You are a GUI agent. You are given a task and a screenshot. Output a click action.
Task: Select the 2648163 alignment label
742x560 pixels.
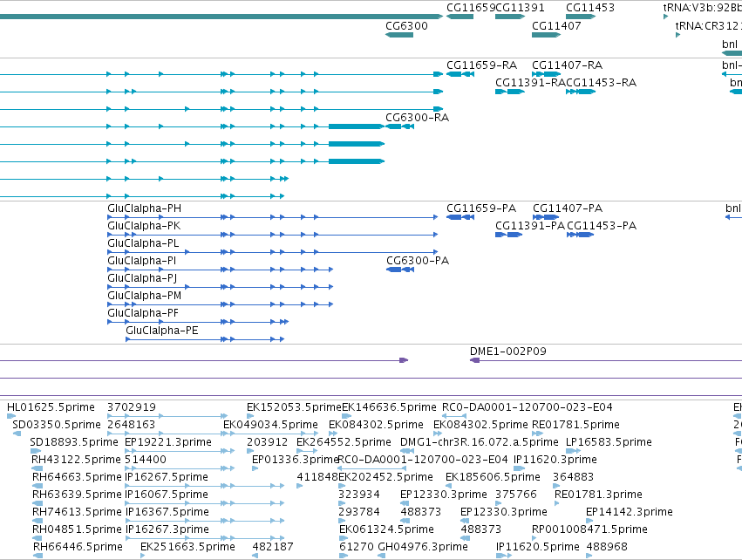pyautogui.click(x=131, y=425)
